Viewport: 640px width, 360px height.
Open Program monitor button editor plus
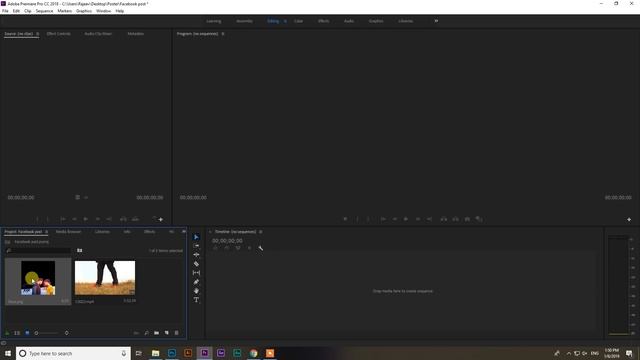tap(629, 220)
